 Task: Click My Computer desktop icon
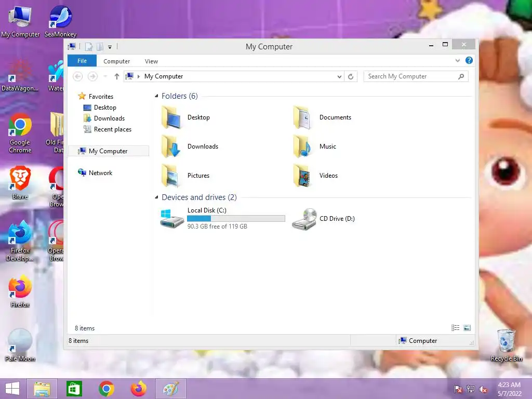20,22
